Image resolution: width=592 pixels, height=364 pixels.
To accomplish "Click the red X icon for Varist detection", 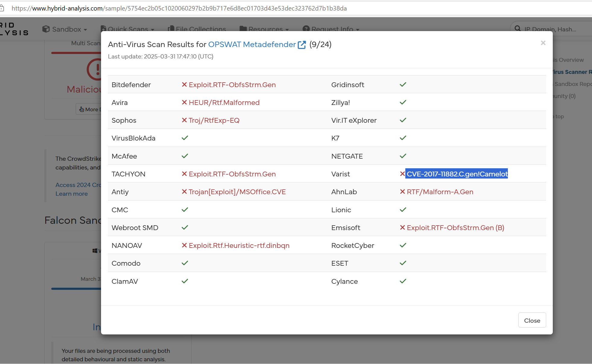I will (x=402, y=174).
